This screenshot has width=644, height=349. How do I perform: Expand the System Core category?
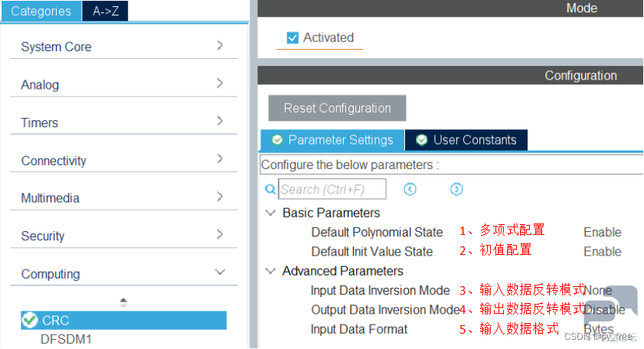pos(123,47)
